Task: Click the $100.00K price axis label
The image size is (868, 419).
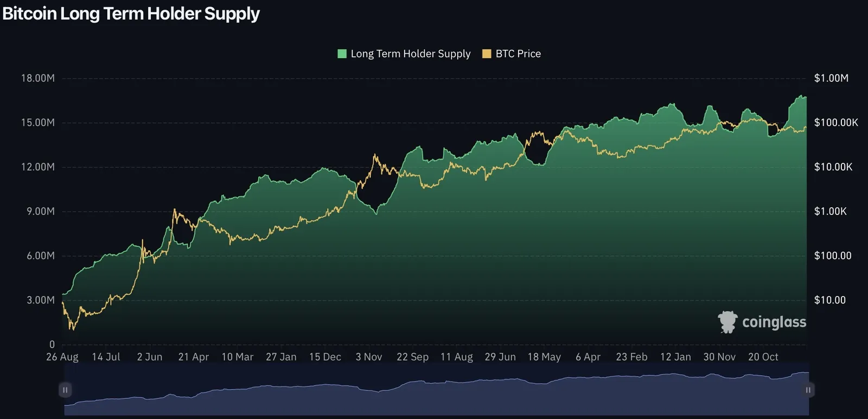Action: point(836,123)
